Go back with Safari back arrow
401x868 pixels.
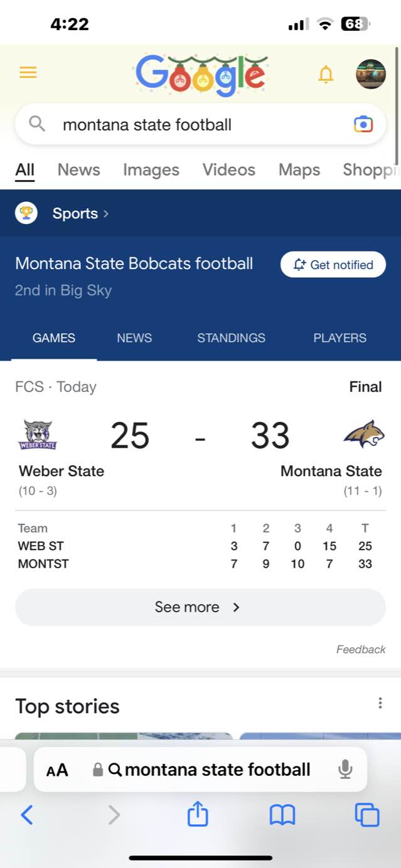[x=27, y=815]
